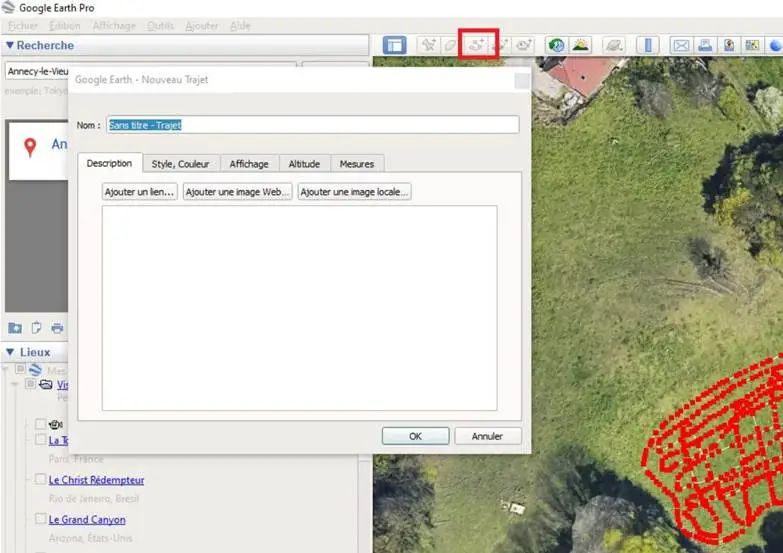Click the Add Placemark pushpin icon

tap(428, 44)
